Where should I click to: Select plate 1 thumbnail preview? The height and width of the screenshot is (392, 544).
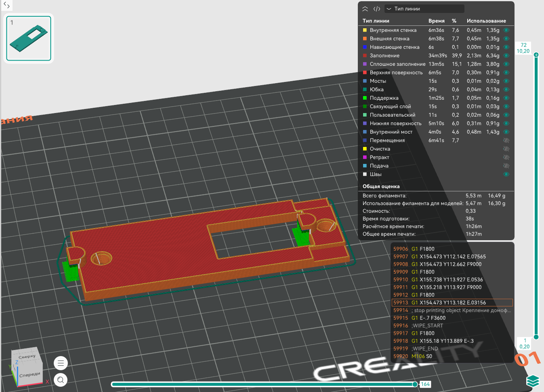click(x=29, y=38)
